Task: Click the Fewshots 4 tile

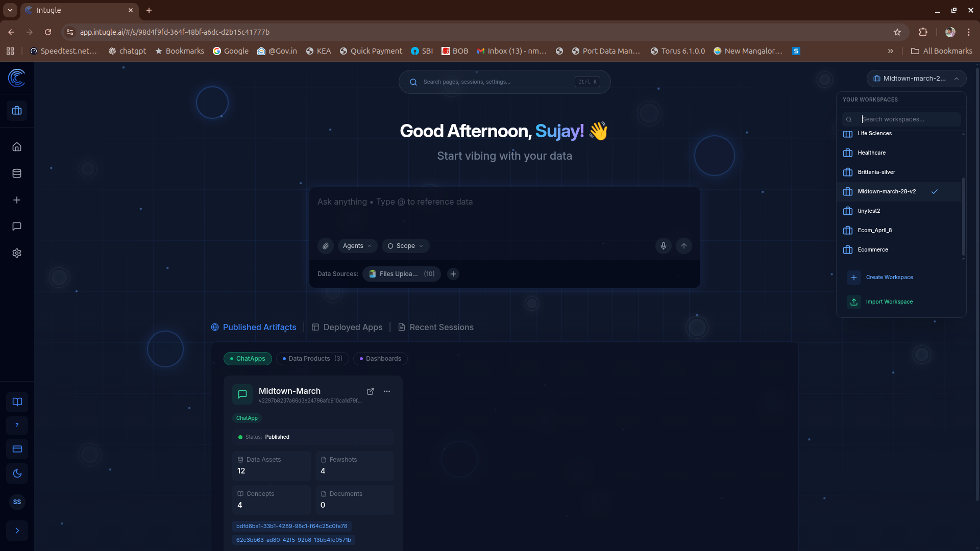Action: 355,466
